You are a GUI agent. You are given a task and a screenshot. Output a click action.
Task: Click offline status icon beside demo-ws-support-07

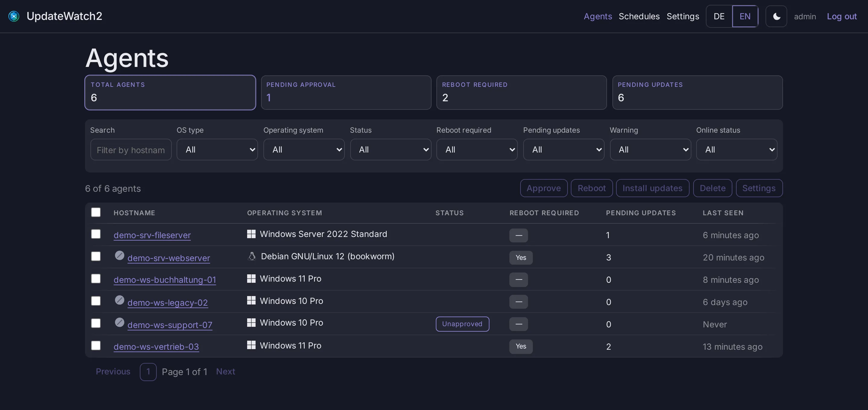tap(120, 322)
